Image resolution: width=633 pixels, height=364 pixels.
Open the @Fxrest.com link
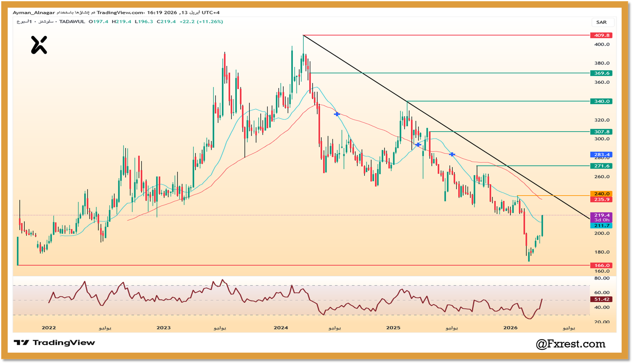point(570,344)
